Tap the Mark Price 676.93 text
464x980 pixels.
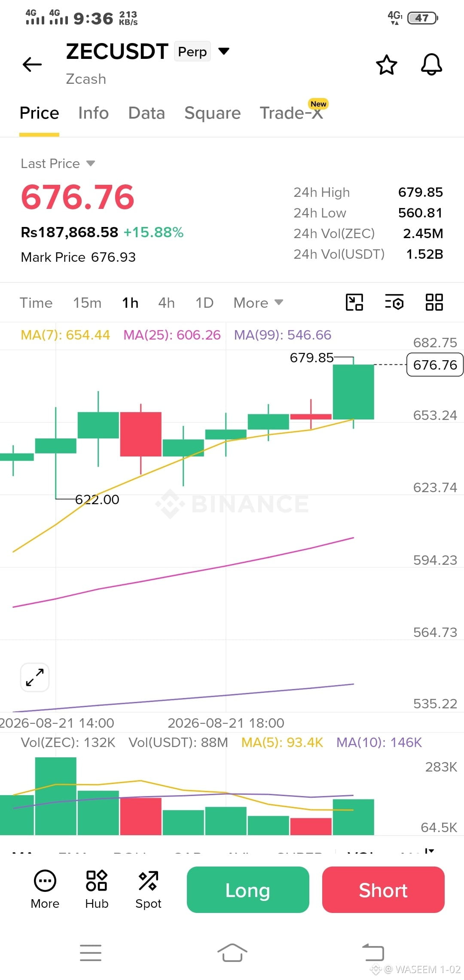point(78,257)
